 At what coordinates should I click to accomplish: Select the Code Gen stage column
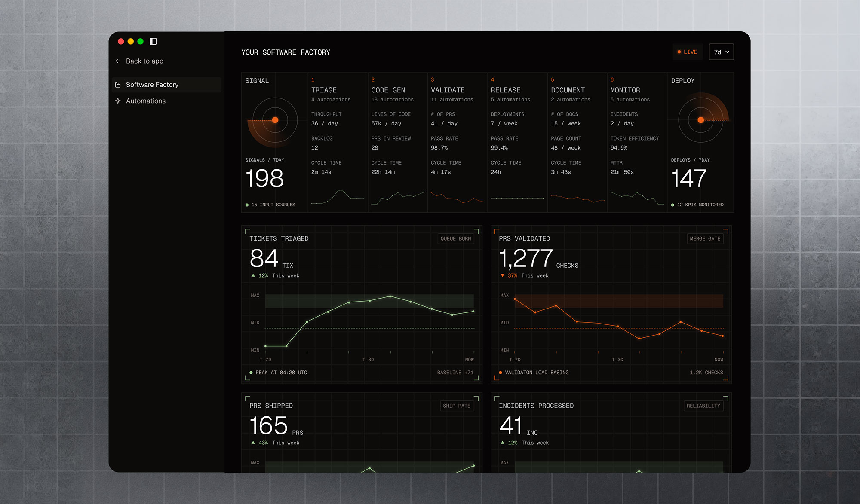(x=397, y=142)
